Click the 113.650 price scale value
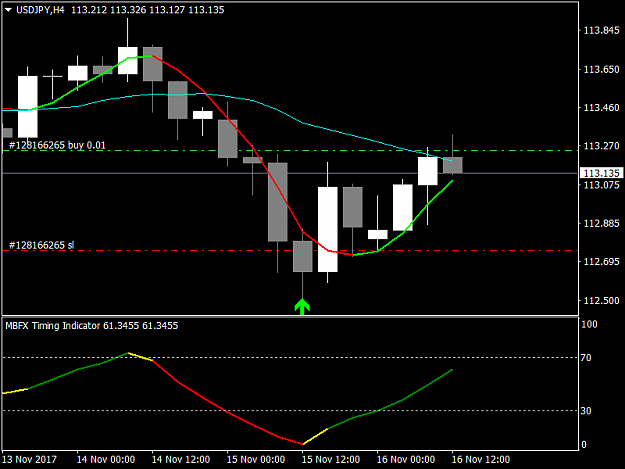The width and height of the screenshot is (625, 469). (601, 69)
